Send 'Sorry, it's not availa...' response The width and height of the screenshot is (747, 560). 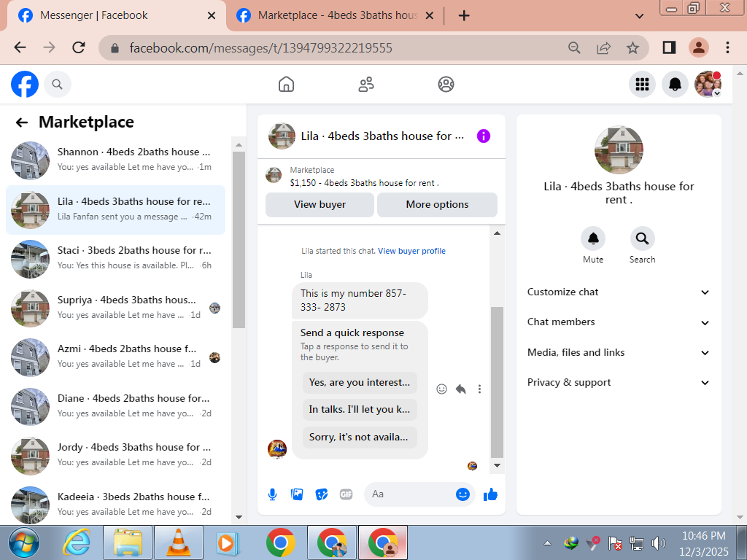(360, 437)
